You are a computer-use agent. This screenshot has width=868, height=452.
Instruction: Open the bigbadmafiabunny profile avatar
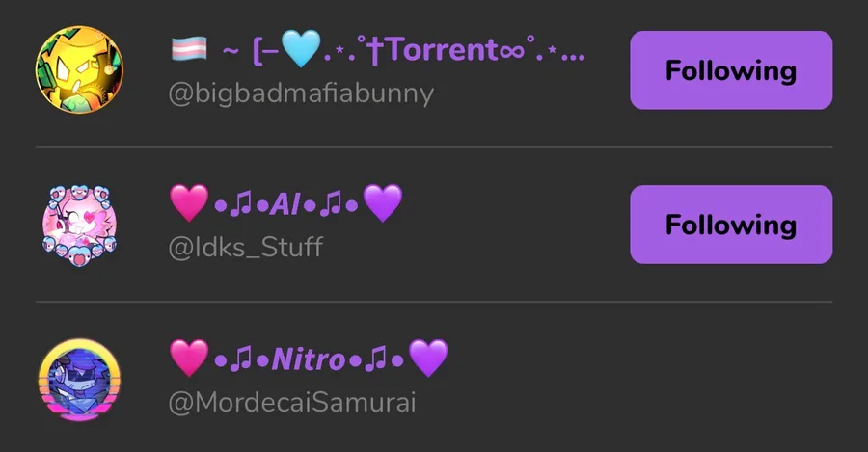click(x=80, y=69)
